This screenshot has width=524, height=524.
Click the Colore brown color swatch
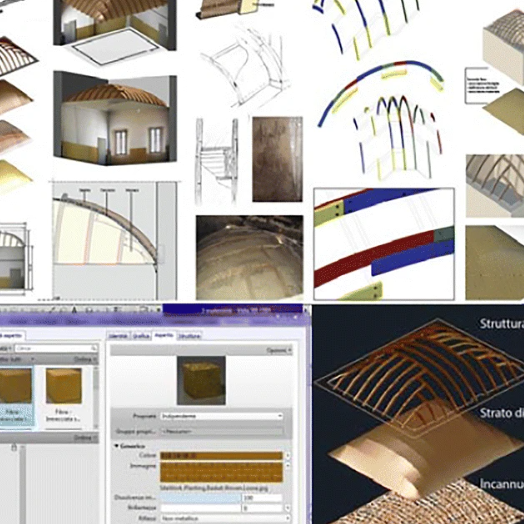222,455
